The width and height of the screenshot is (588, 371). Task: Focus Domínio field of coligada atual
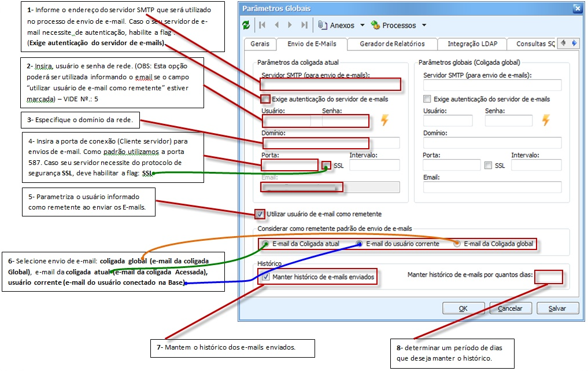pos(331,143)
